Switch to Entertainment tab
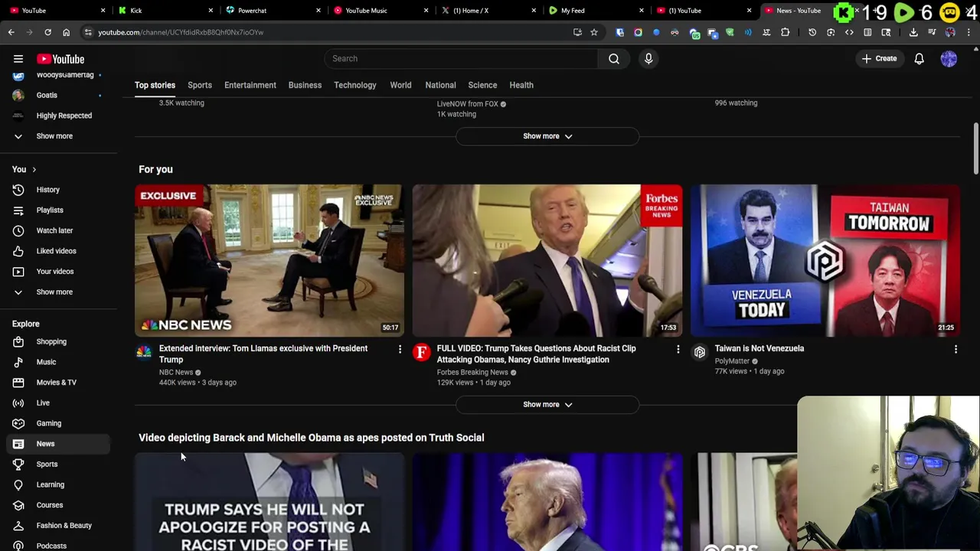Screen dimensions: 980x551 250,85
